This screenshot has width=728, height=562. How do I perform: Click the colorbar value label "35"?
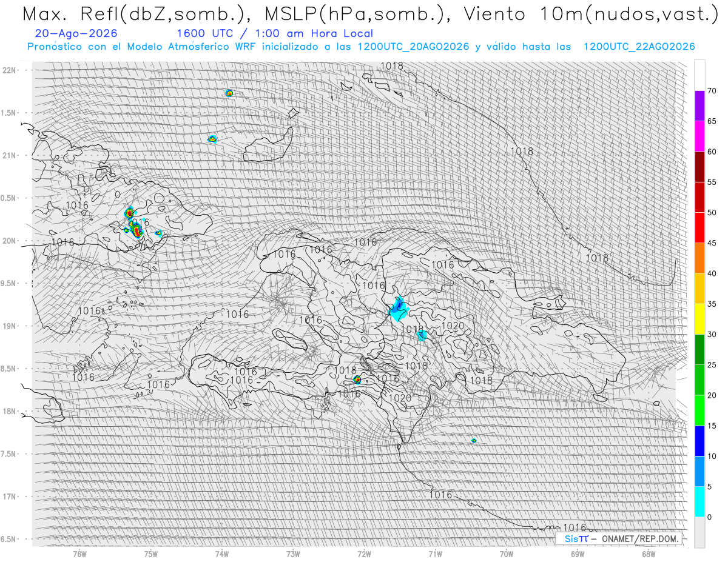pyautogui.click(x=712, y=304)
